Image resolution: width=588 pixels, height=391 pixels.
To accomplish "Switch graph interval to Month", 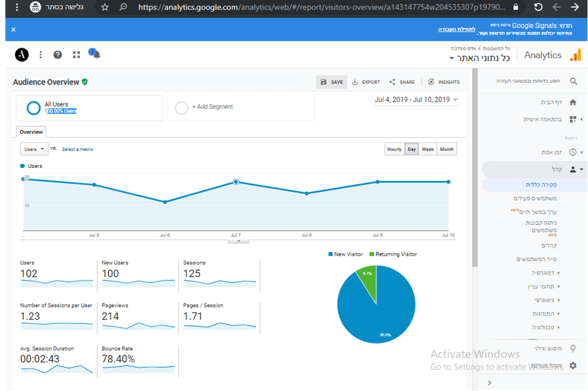I will point(447,149).
